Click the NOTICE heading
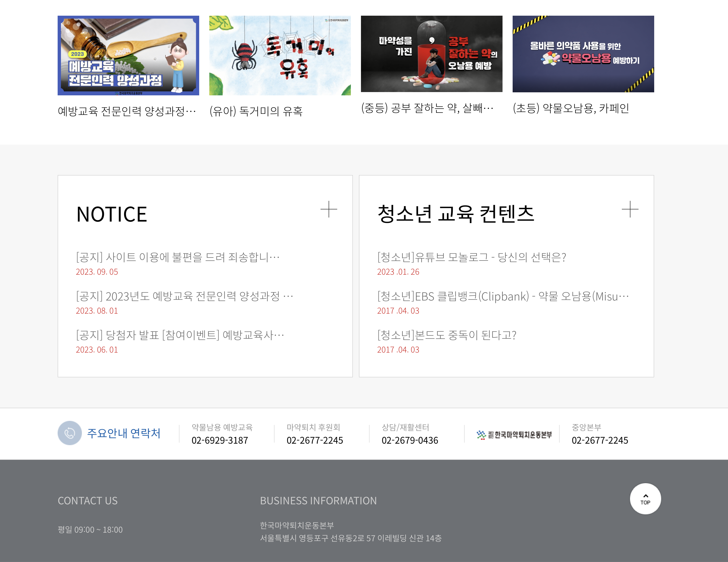This screenshot has height=562, width=728. click(x=112, y=214)
